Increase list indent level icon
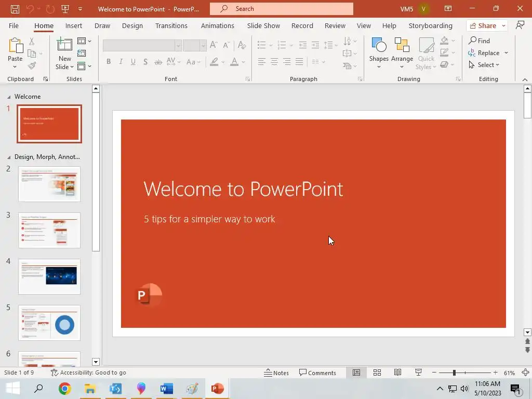The image size is (532, 399). pos(315,45)
